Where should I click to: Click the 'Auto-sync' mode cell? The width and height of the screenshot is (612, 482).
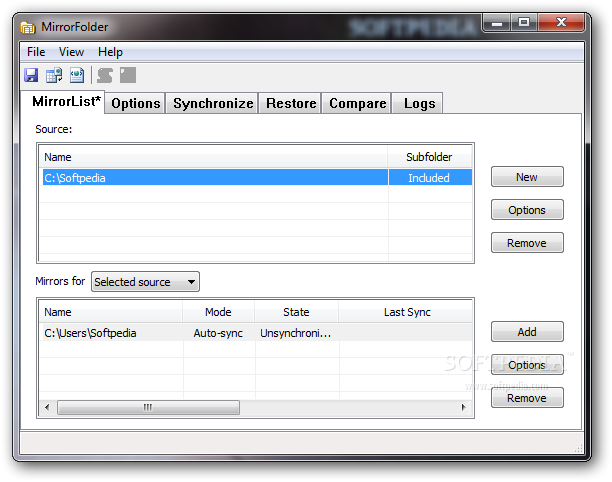click(218, 333)
